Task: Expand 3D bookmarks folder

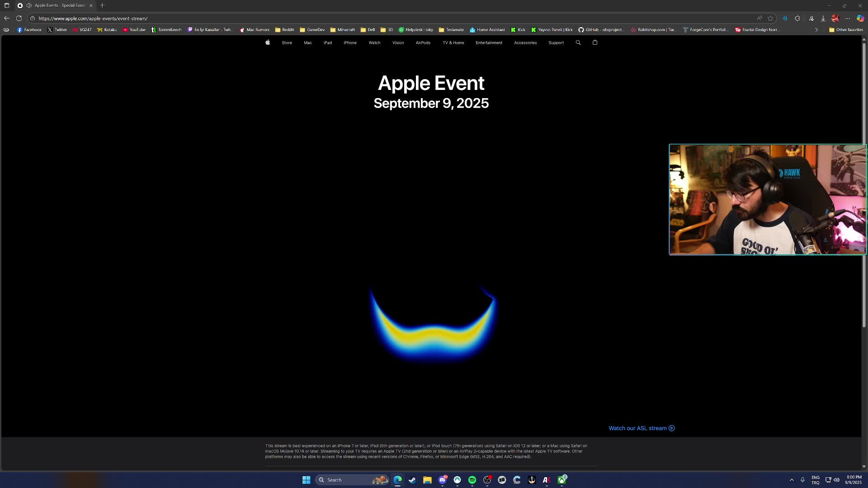Action: tap(387, 30)
